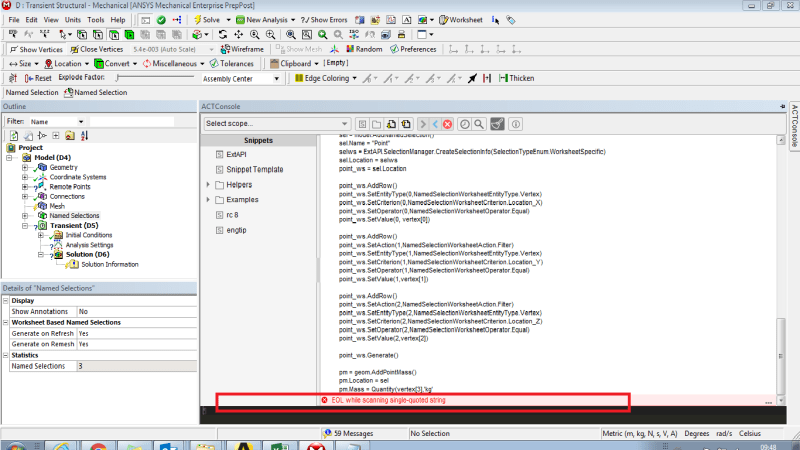
Task: Open the File menu
Action: [x=14, y=20]
